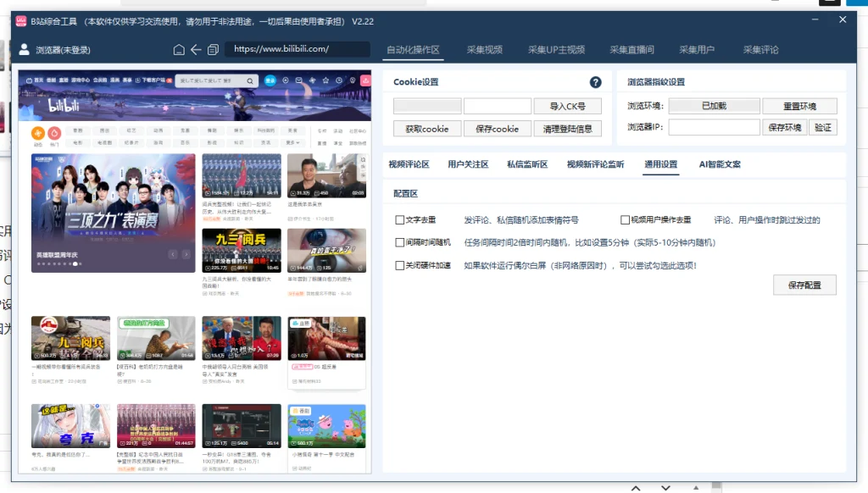The image size is (868, 493).
Task: Open the Bilibili favorites star icon
Action: point(325,80)
